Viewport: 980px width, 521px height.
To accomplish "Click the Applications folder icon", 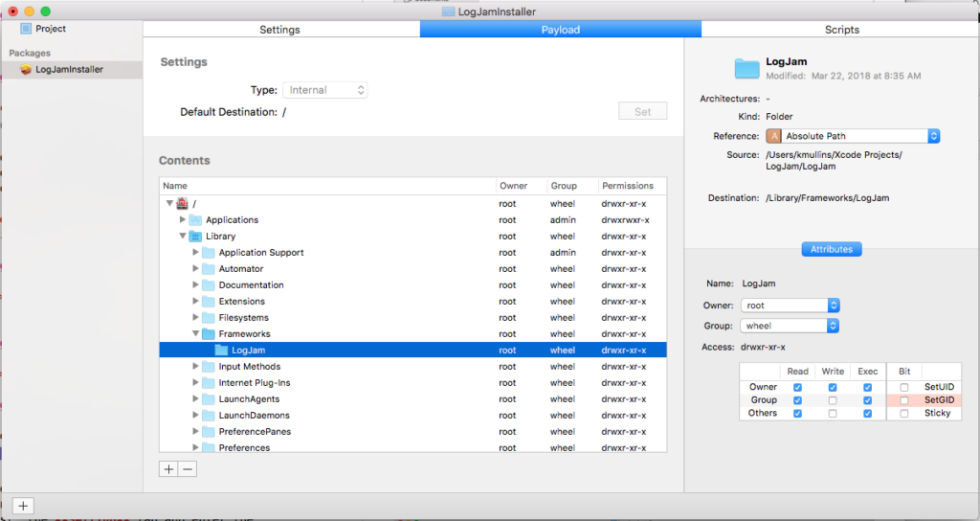I will tap(195, 220).
